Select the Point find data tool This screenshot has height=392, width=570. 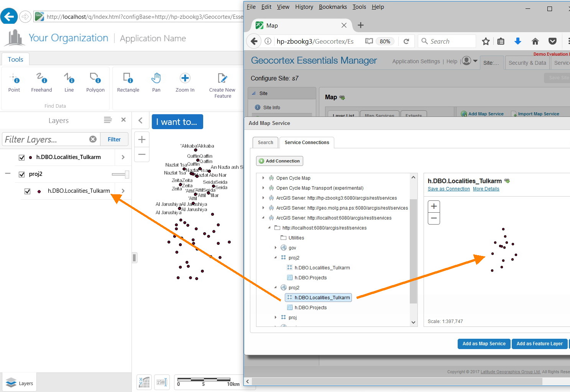tap(14, 82)
